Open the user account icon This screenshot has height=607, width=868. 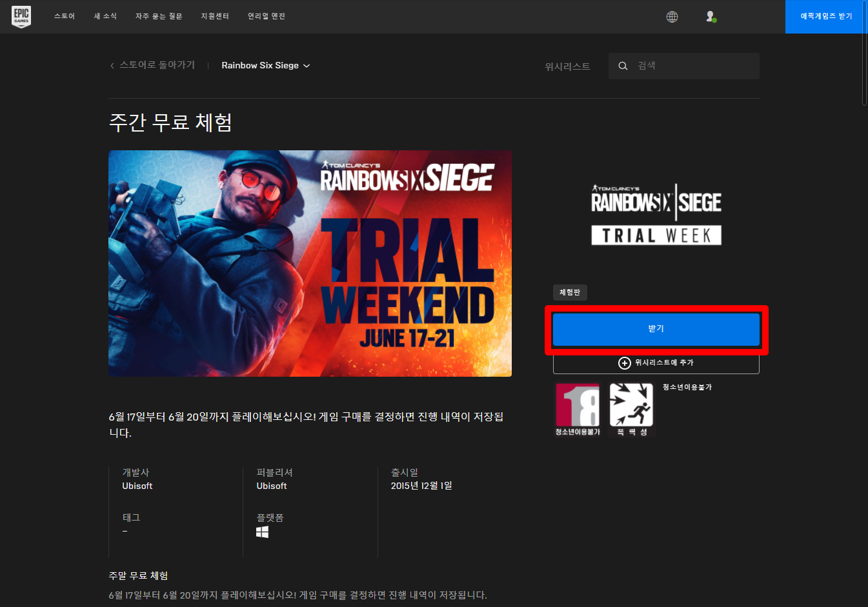click(711, 17)
